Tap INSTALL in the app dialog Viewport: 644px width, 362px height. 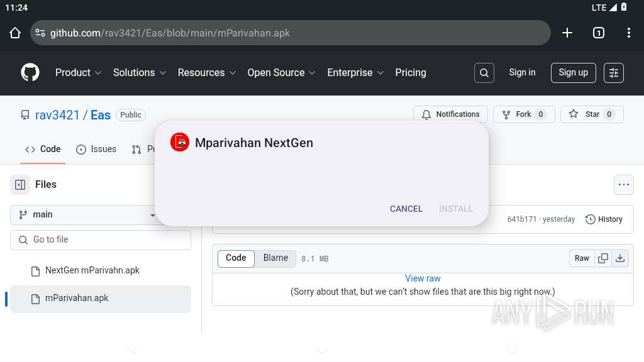pos(456,209)
